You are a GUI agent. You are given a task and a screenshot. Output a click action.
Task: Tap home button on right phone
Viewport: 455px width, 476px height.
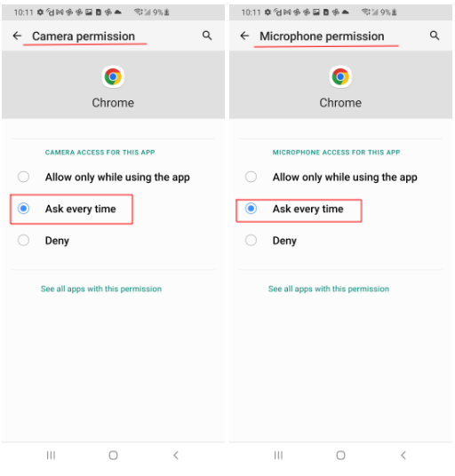[x=340, y=455]
